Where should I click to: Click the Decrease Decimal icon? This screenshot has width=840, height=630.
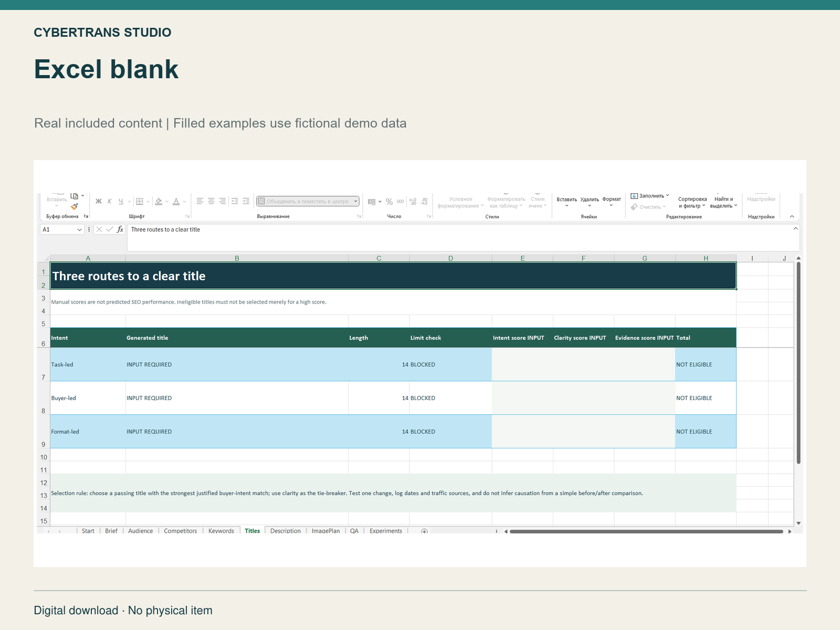tap(424, 202)
